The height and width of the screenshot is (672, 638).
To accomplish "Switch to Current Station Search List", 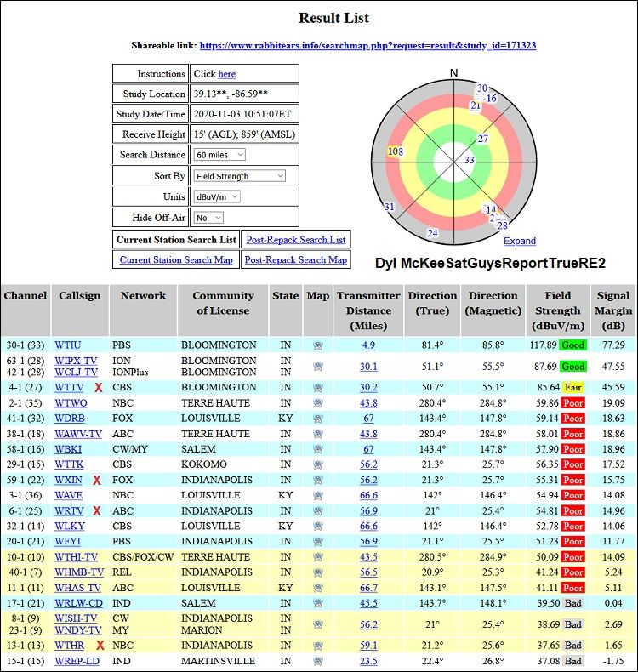I will coord(176,240).
